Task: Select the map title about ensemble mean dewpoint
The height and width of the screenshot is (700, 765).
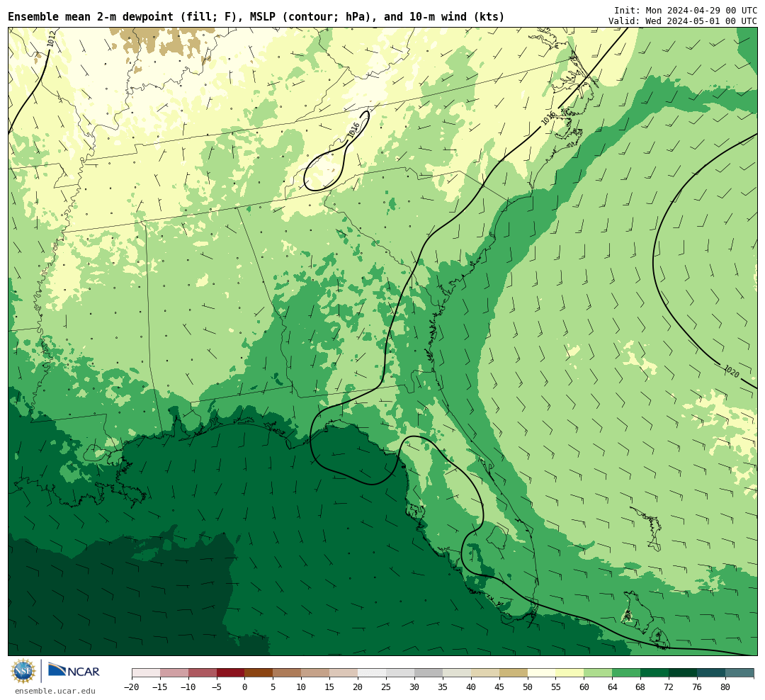Action: click(x=256, y=16)
